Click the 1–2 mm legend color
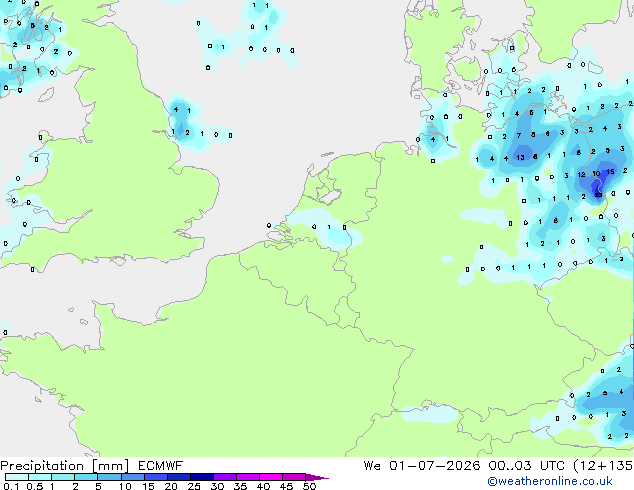634x490 pixels. 63,477
